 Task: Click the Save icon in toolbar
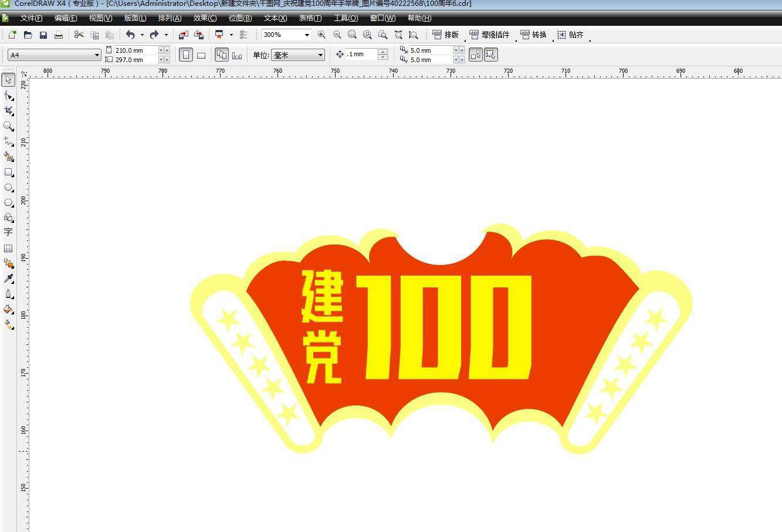pyautogui.click(x=43, y=35)
